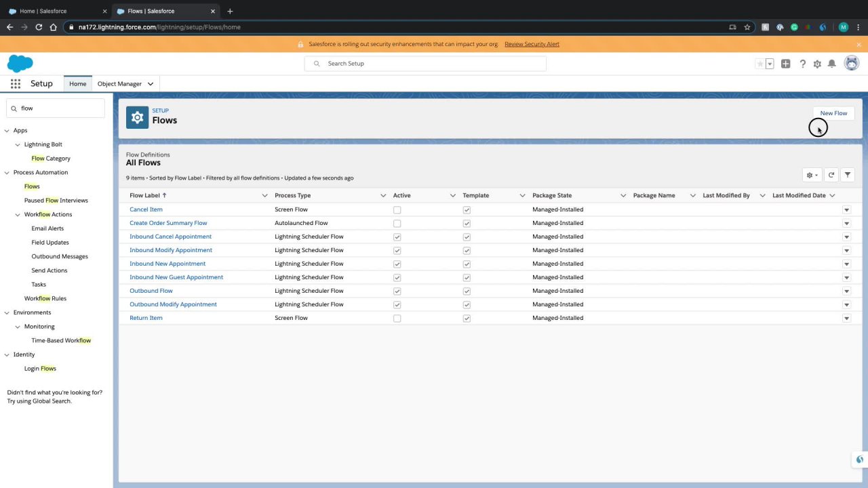868x488 pixels.
Task: Collapse the Apps tree section
Action: 7,131
